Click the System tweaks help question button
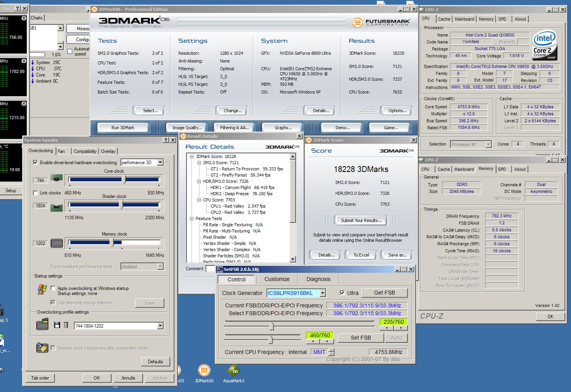The image size is (571, 392). click(166, 140)
